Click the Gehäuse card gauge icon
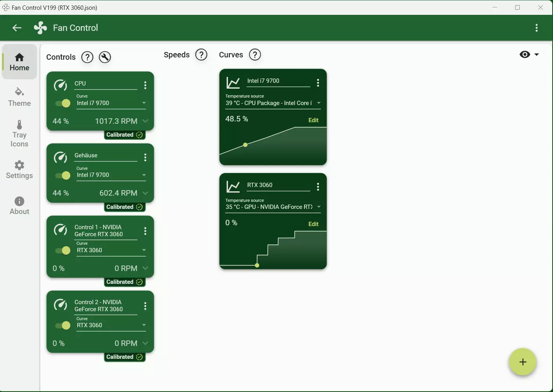The height and width of the screenshot is (392, 553). 60,157
